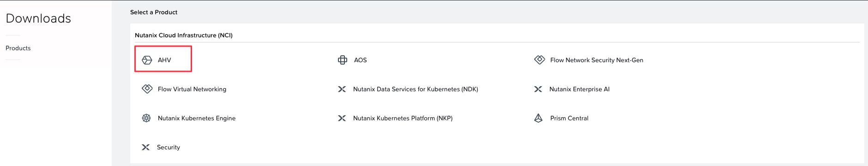Click the Nutanix Enterprise AI icon
This screenshot has width=868, height=166.
pyautogui.click(x=538, y=89)
